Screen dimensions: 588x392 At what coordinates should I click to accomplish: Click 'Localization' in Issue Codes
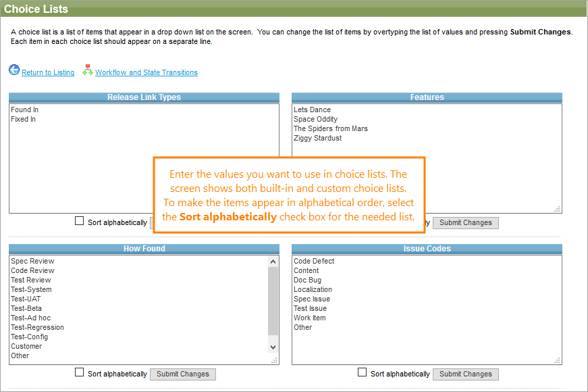[x=313, y=289]
